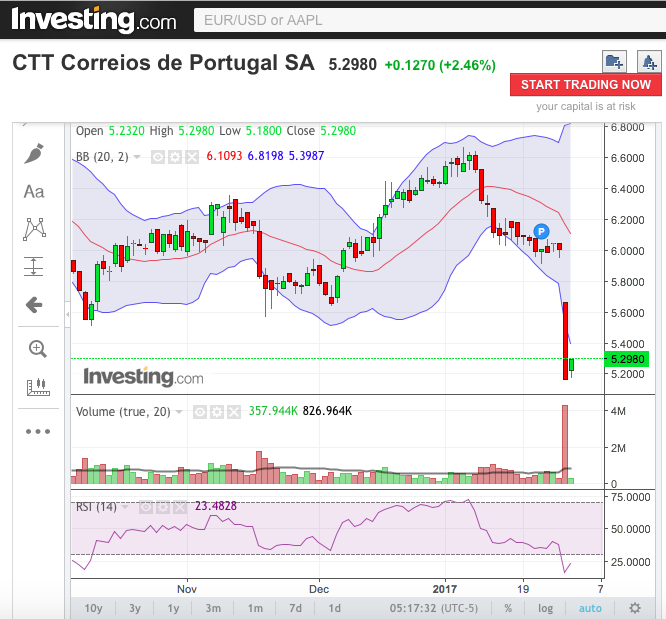Expand the RSI (14) dropdown arrow
Viewport: 666px width, 619px height.
pyautogui.click(x=125, y=507)
